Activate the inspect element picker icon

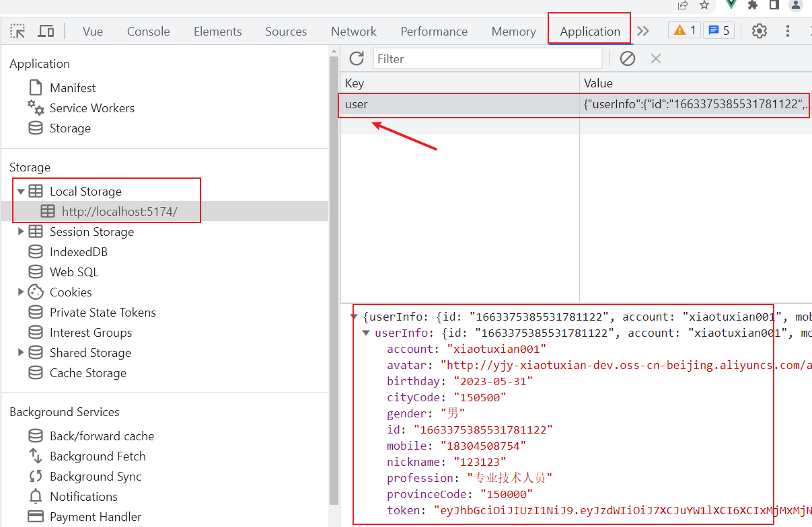pyautogui.click(x=17, y=31)
